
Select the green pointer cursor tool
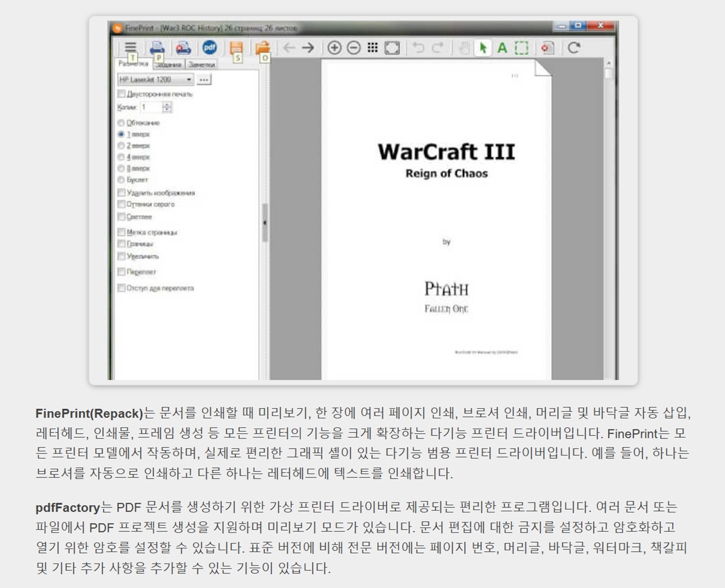click(483, 48)
